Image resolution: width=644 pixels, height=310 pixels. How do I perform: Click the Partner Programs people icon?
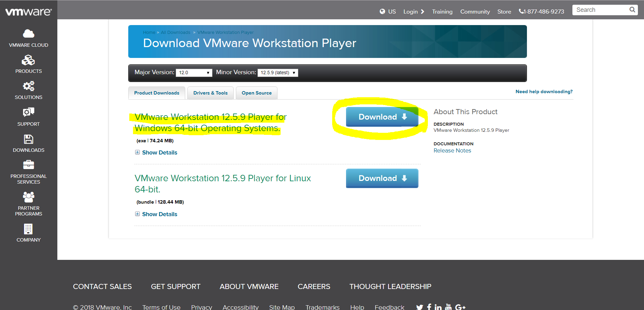[x=29, y=197]
